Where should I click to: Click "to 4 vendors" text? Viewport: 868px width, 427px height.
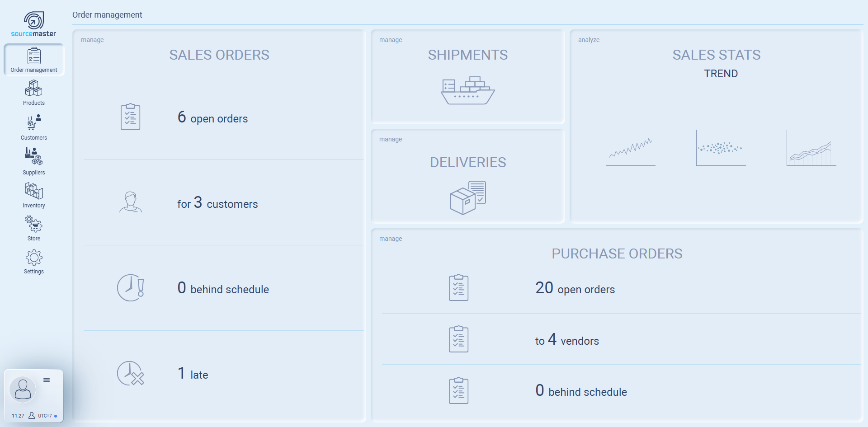click(567, 340)
